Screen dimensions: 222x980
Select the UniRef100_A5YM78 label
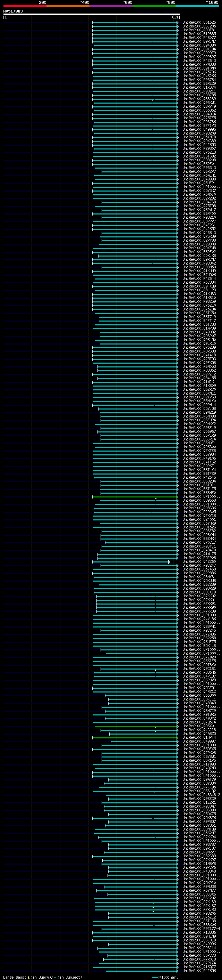199,137
